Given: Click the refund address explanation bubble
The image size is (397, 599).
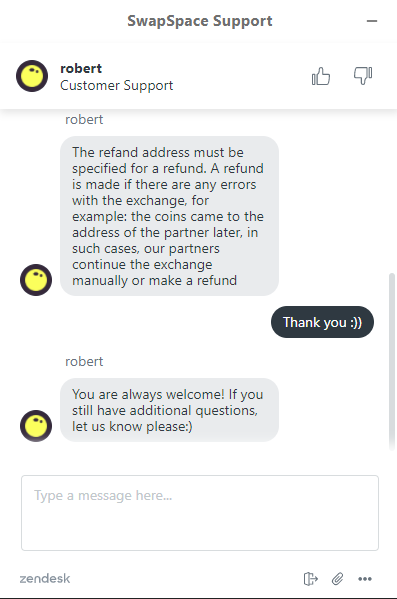Looking at the screenshot, I should 169,216.
